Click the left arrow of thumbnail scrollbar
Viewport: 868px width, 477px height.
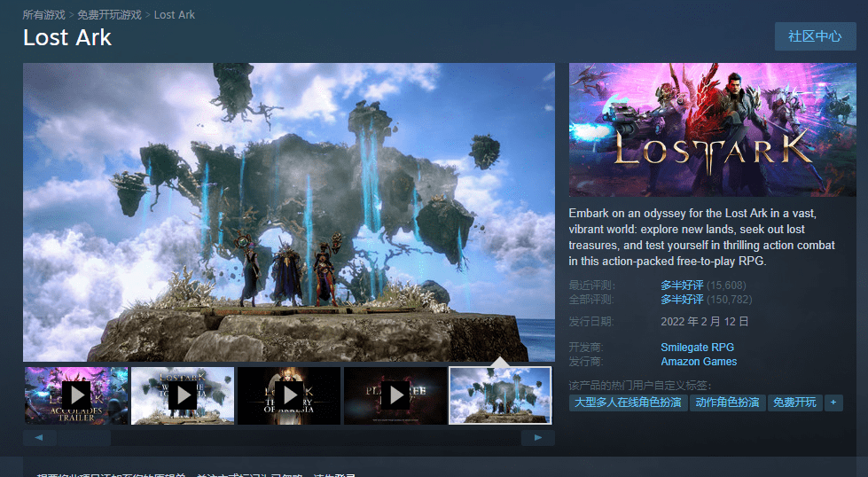point(39,438)
